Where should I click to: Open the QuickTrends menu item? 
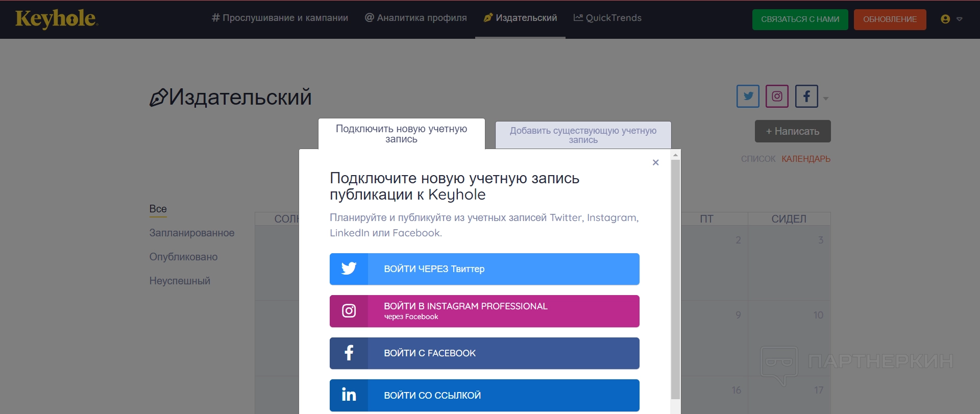(x=607, y=18)
